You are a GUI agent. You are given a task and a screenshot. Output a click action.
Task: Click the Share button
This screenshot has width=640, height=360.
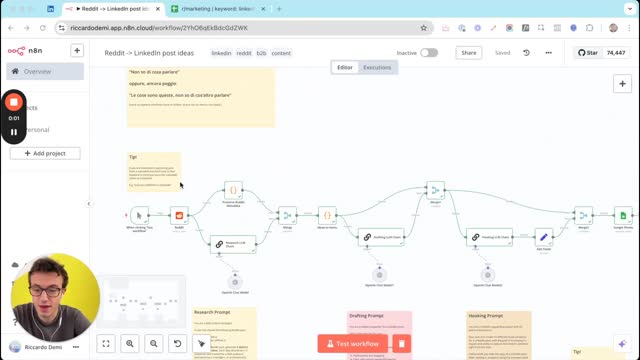click(469, 53)
